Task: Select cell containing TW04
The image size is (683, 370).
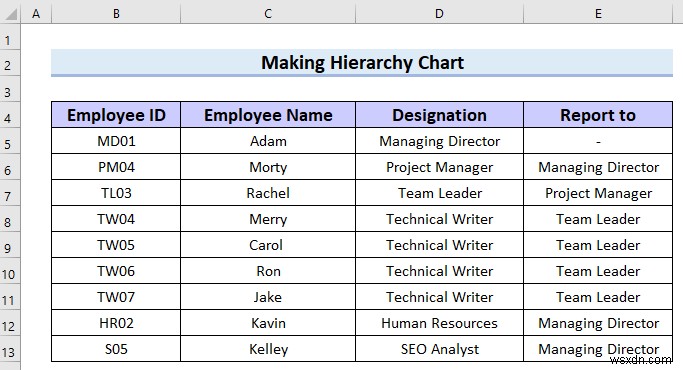Action: pos(116,219)
